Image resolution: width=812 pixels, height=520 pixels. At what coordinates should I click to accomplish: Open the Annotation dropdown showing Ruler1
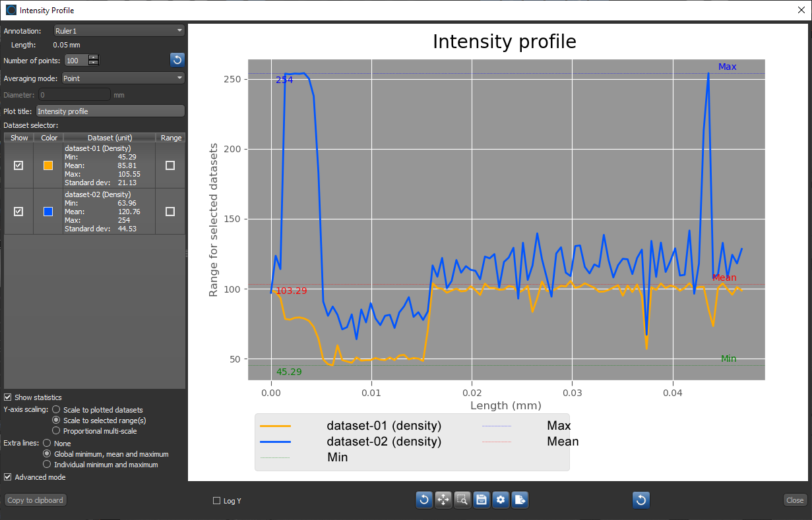tap(119, 30)
